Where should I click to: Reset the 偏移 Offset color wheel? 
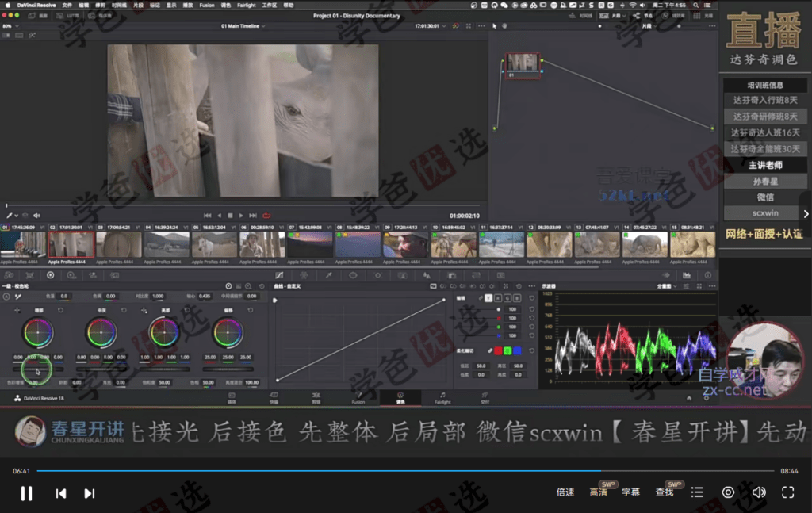(x=251, y=310)
